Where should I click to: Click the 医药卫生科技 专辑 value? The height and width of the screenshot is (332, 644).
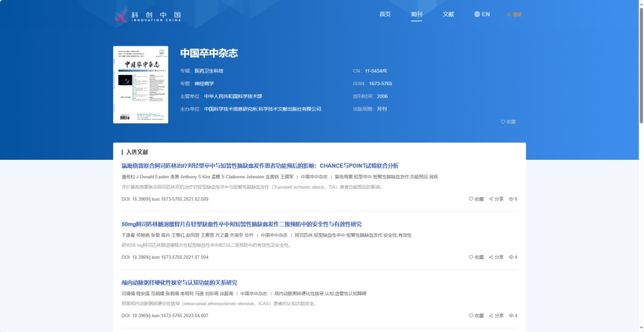[209, 71]
